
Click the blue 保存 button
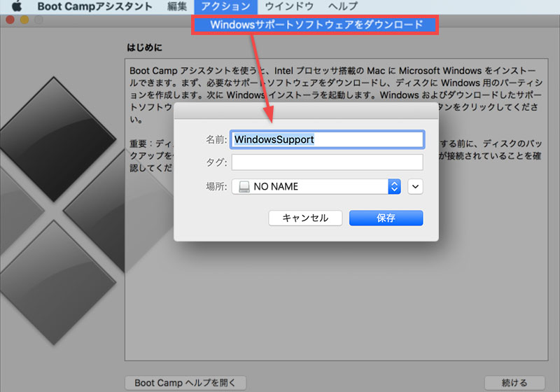point(386,218)
